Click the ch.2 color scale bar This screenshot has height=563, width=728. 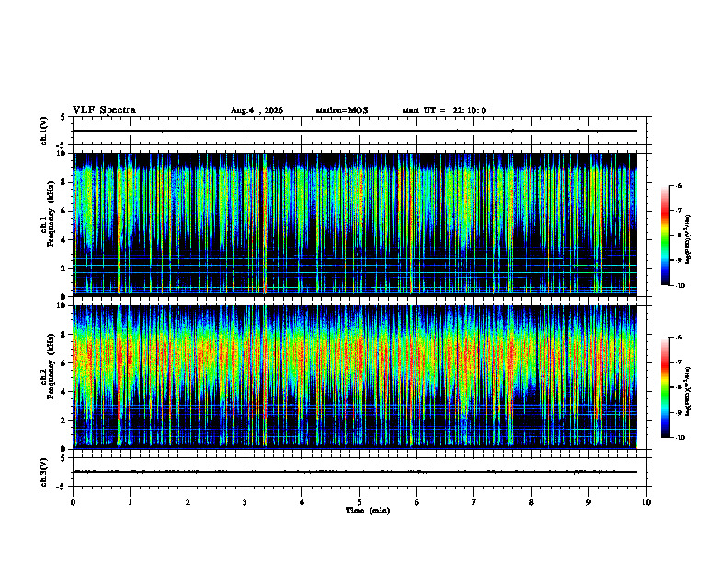(x=665, y=387)
